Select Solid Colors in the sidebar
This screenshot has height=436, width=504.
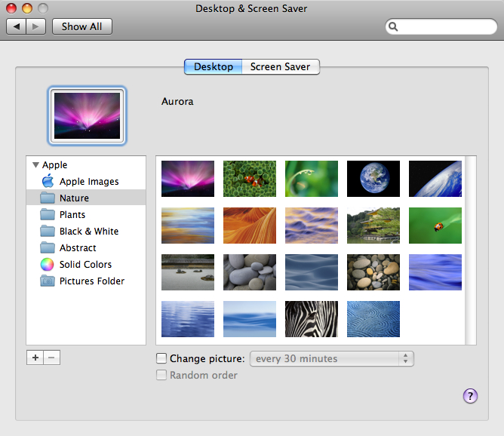(86, 265)
